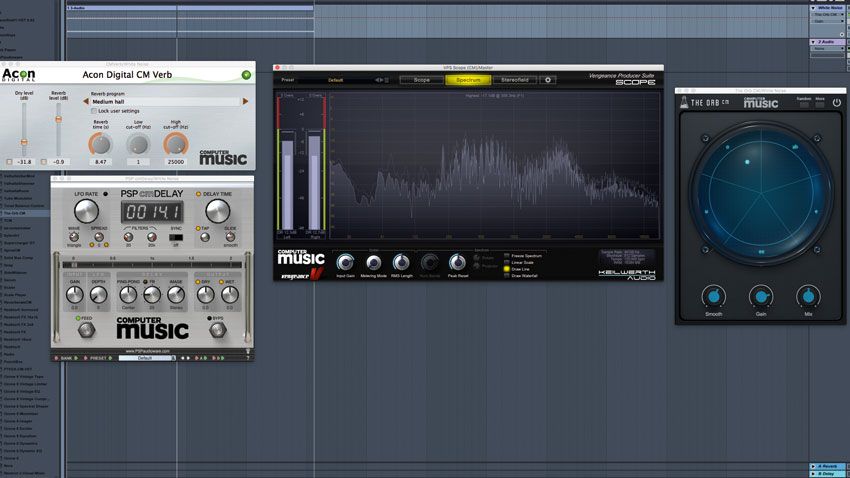Viewport: 850px width, 478px height.
Task: Enable Lock user settings checkbox
Action: click(x=94, y=111)
